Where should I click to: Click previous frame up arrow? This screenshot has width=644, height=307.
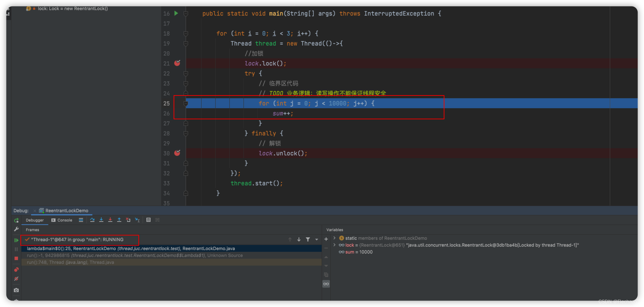pyautogui.click(x=290, y=239)
